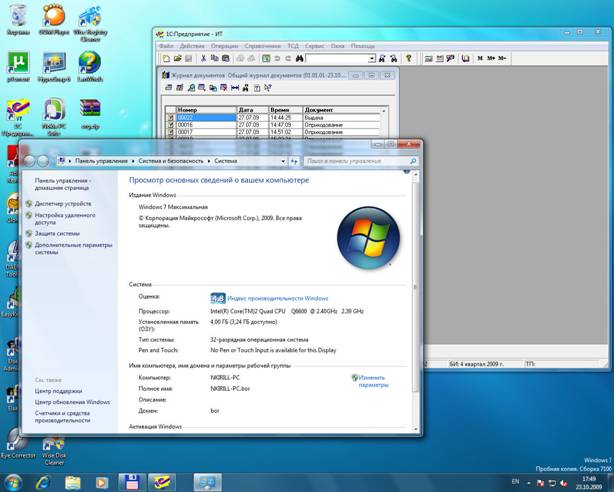The image size is (614, 492).
Task: Open Индекс производительности Windows link
Action: (x=278, y=298)
